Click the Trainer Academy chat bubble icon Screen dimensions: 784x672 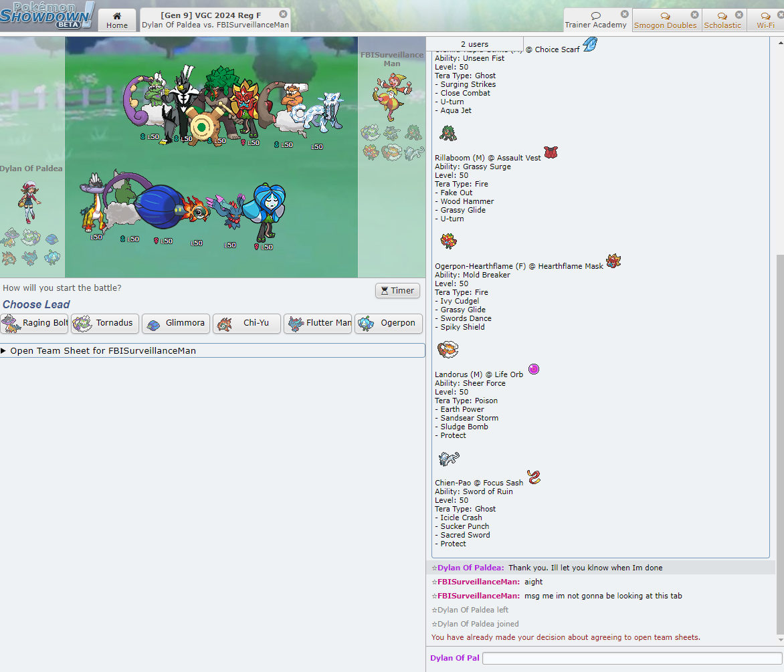pos(595,15)
